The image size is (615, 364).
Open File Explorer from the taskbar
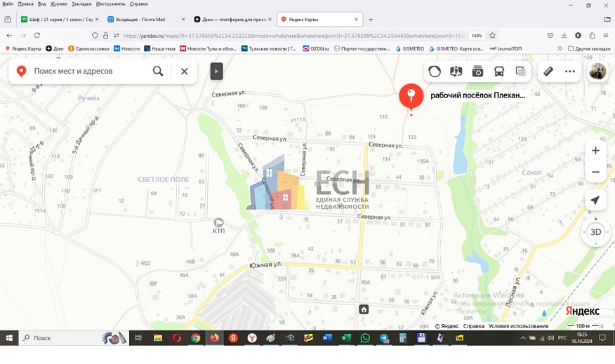pos(158,338)
